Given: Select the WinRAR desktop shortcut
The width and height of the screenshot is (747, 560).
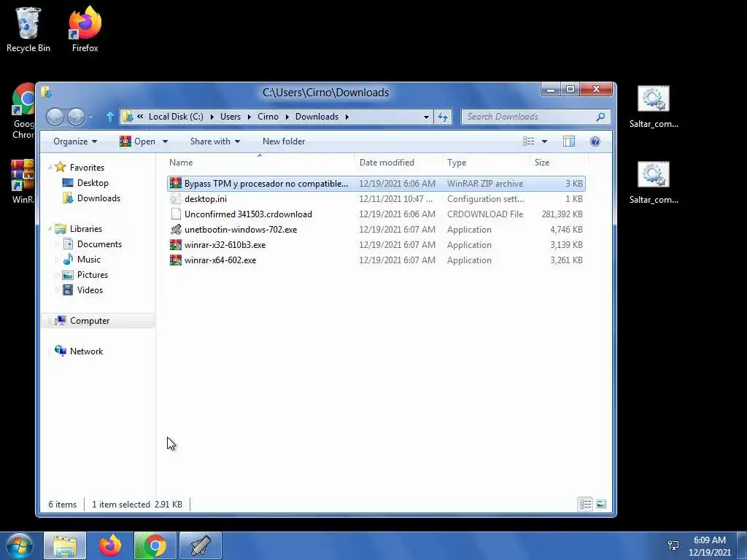Looking at the screenshot, I should click(x=23, y=182).
